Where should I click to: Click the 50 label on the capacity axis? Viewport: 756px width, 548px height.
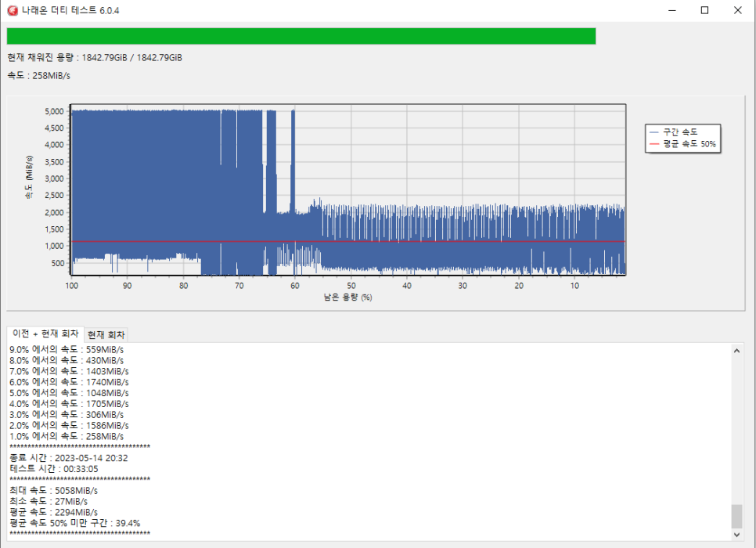point(351,286)
